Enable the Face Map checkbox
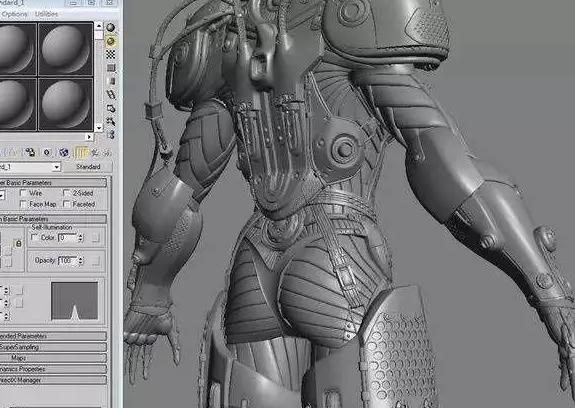The image size is (575, 408). point(24,204)
